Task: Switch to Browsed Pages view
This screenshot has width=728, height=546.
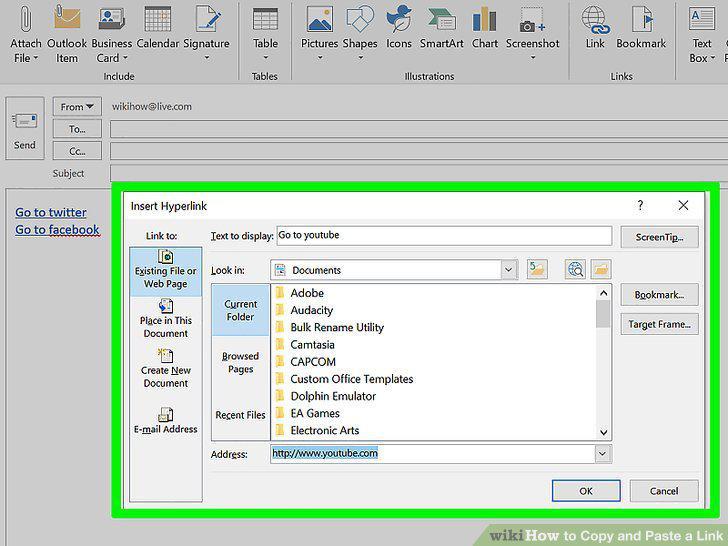Action: point(240,363)
